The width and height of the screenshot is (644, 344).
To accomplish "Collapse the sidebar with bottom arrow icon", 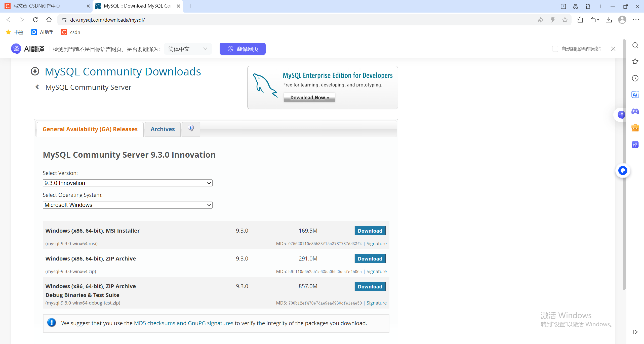I will (x=635, y=332).
